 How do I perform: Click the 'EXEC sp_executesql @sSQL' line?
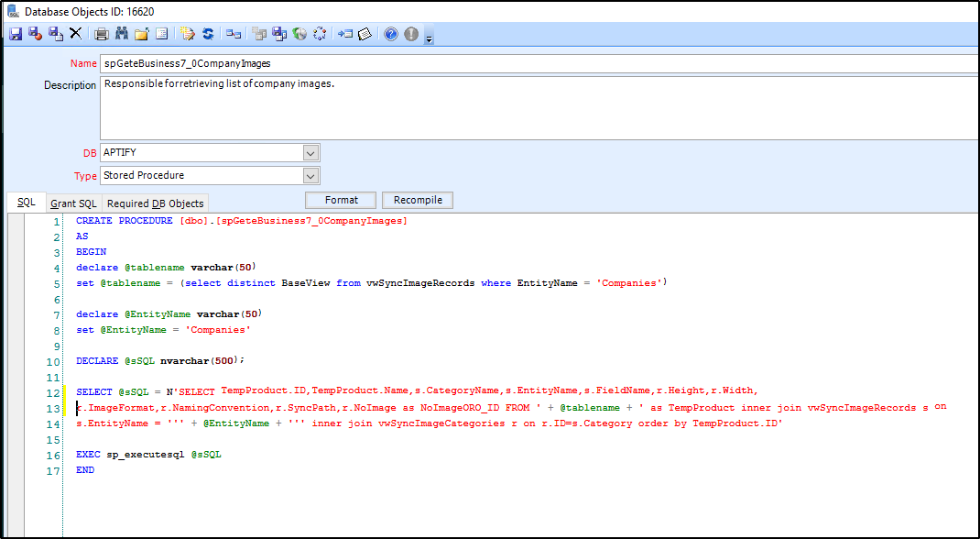click(x=148, y=455)
